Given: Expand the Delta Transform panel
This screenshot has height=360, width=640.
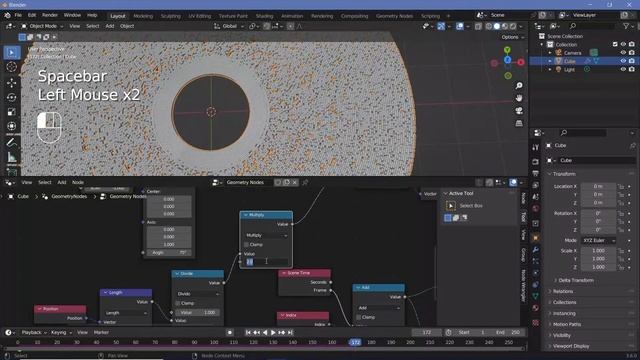Looking at the screenshot, I should (576, 280).
